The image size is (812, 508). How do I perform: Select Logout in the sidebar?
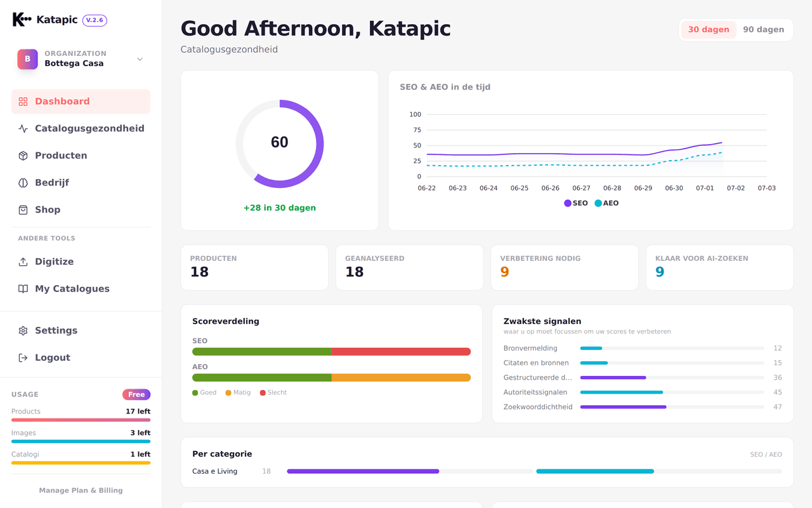point(81,358)
